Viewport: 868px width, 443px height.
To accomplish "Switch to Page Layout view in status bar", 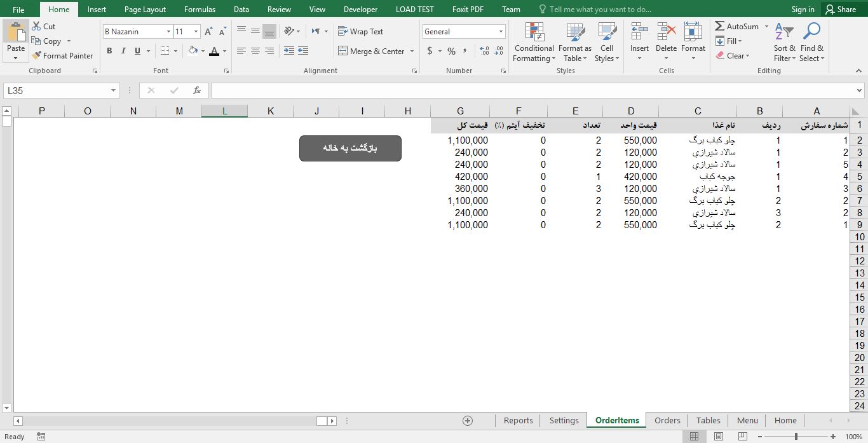I will tap(719, 437).
